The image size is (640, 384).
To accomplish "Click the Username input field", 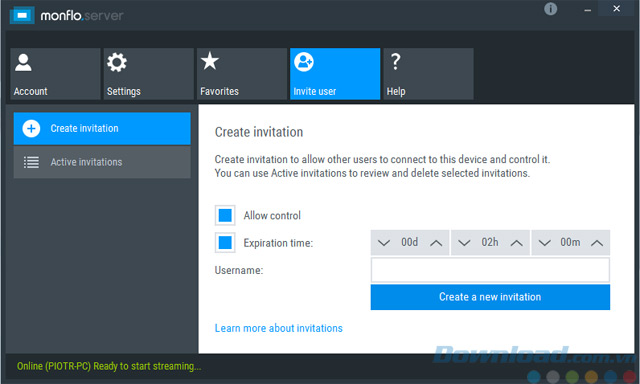I will [x=490, y=270].
